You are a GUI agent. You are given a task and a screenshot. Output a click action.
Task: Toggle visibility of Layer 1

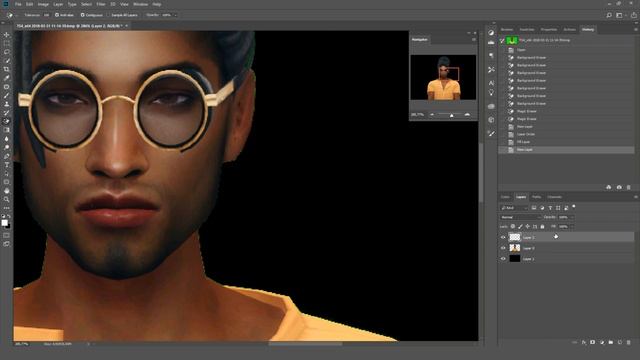click(x=503, y=259)
